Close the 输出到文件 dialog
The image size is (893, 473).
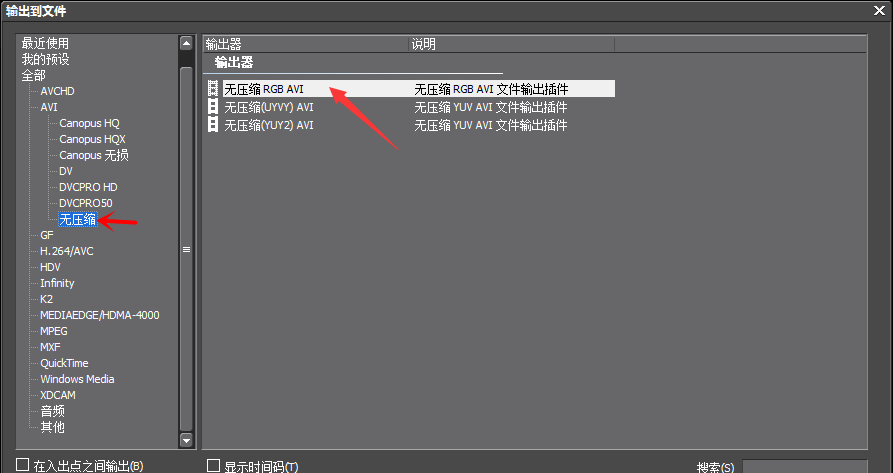879,10
